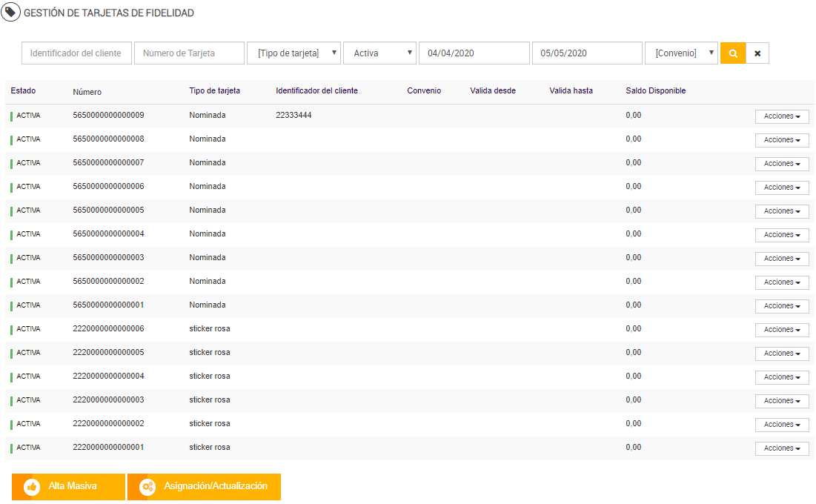Click the orange search magnifier button
This screenshot has width=816, height=504.
tap(732, 53)
